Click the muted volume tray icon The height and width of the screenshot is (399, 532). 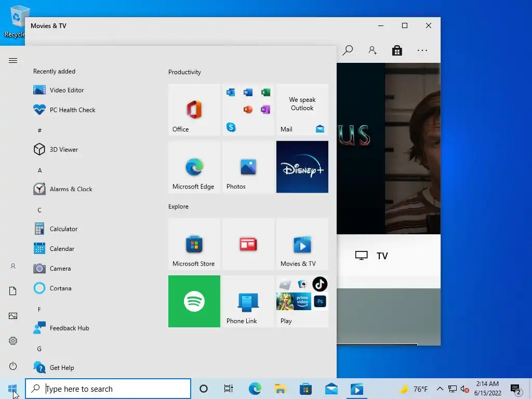465,389
